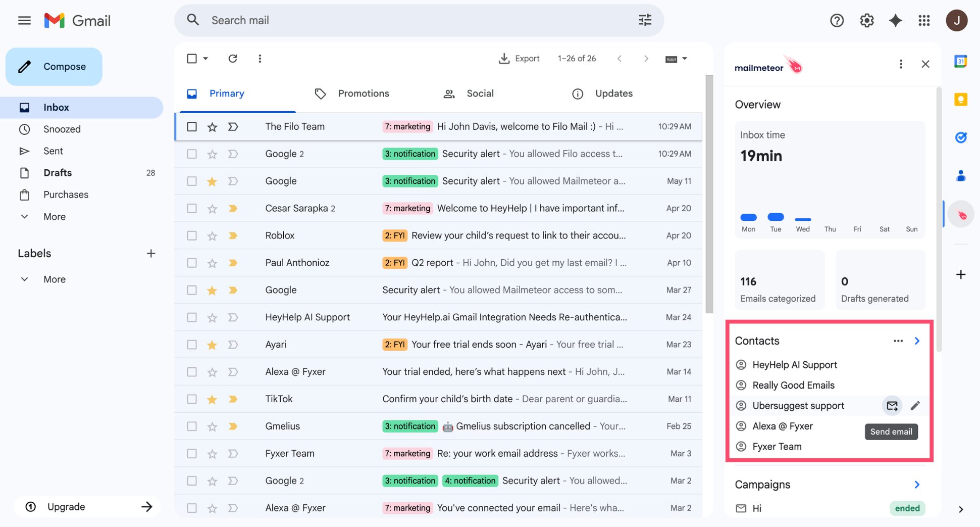Open the select dropdown arrow
This screenshot has height=527, width=980.
coord(205,59)
